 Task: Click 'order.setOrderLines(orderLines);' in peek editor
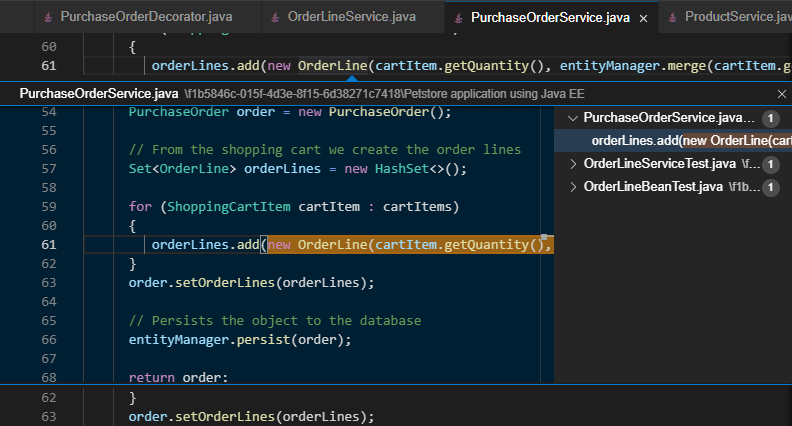[x=252, y=282]
